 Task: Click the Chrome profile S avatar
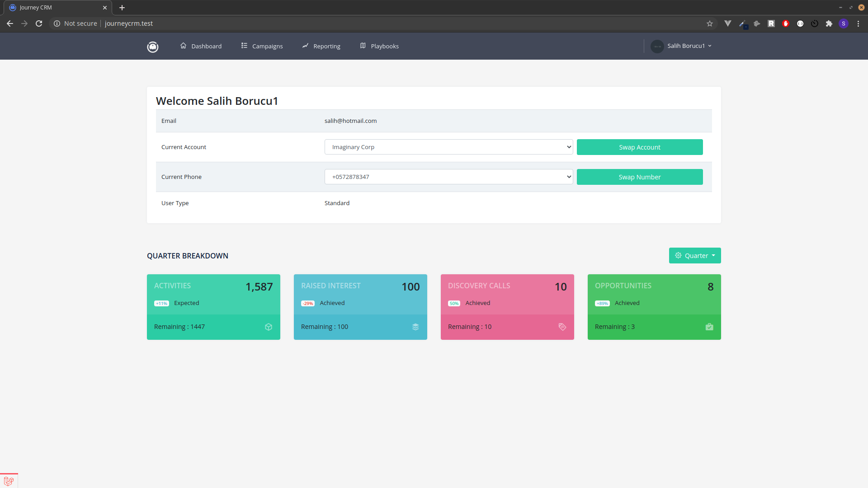(x=844, y=23)
